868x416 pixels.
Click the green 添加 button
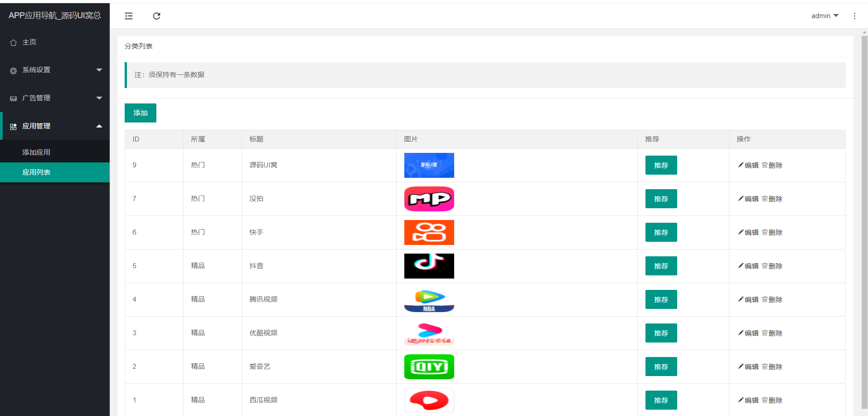[141, 113]
